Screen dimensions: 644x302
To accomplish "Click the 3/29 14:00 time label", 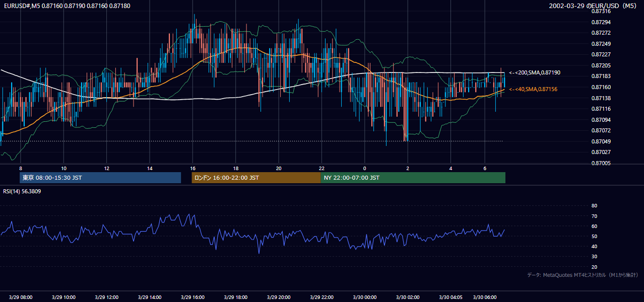I will (x=150, y=297).
